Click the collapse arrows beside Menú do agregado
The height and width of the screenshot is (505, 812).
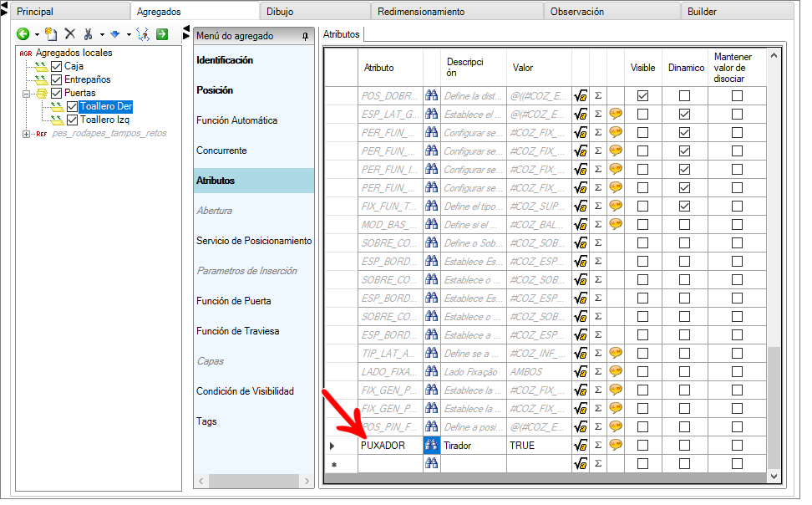click(186, 33)
